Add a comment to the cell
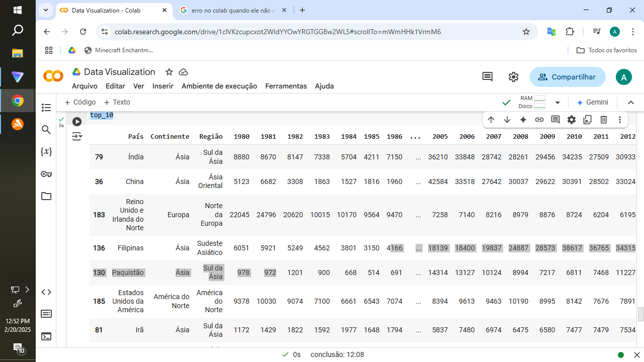 click(555, 120)
